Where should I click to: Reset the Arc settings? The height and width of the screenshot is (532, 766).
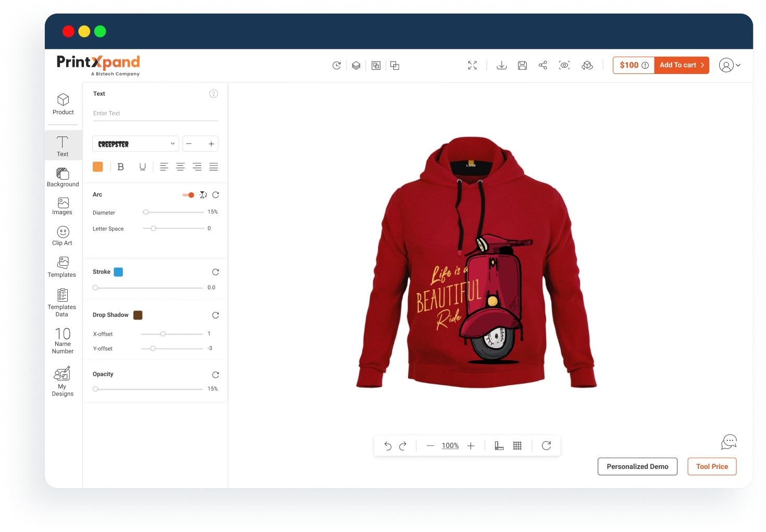click(216, 195)
